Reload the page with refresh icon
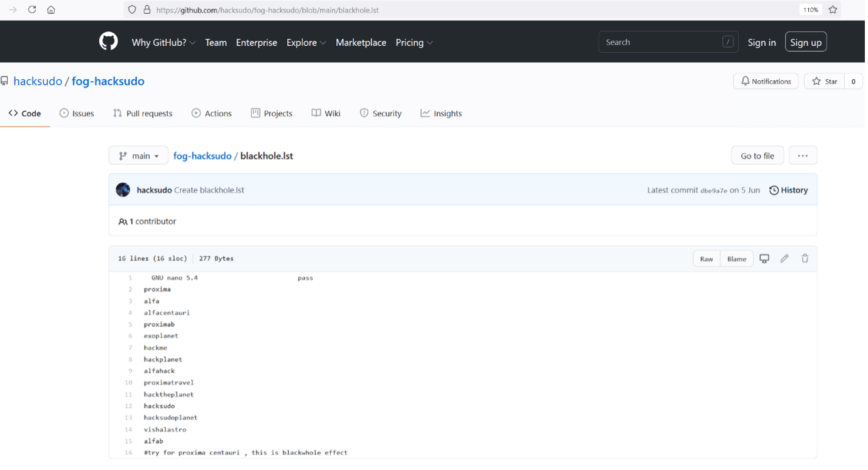The width and height of the screenshot is (868, 470). [x=32, y=9]
